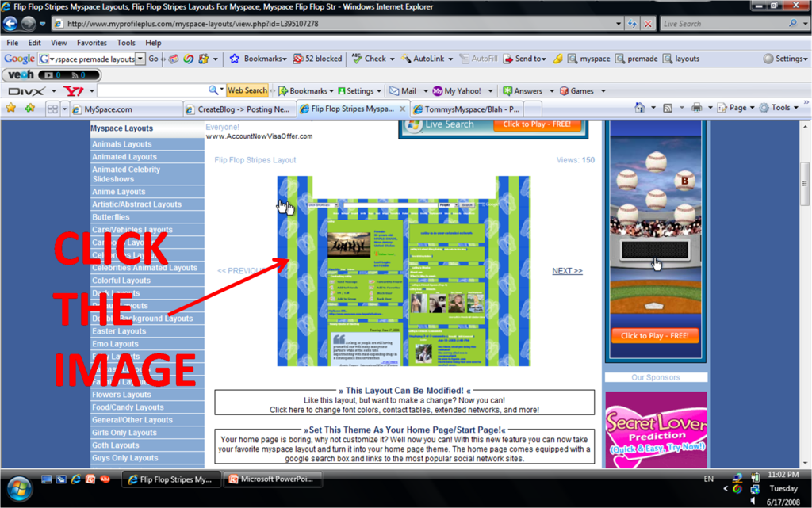Image resolution: width=812 pixels, height=508 pixels.
Task: Click the Yahoo Y! logo
Action: [73, 91]
